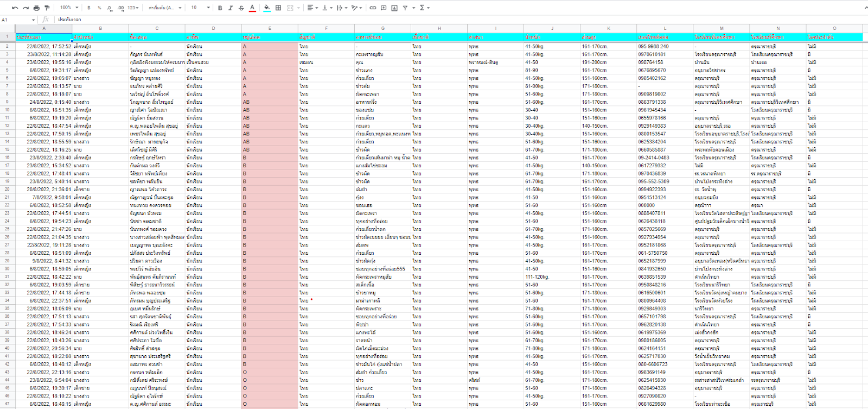Toggle italic formatting
The width and height of the screenshot is (868, 409).
[x=231, y=8]
